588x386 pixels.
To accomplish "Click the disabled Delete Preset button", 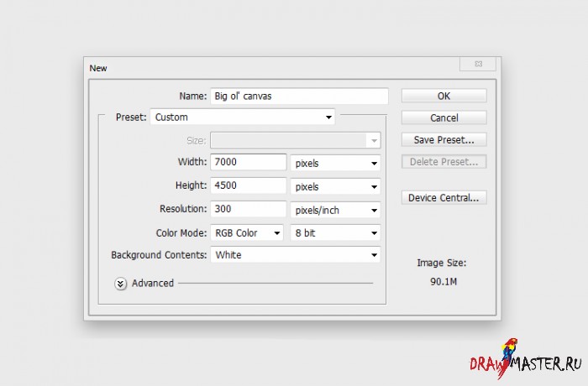I will (444, 161).
